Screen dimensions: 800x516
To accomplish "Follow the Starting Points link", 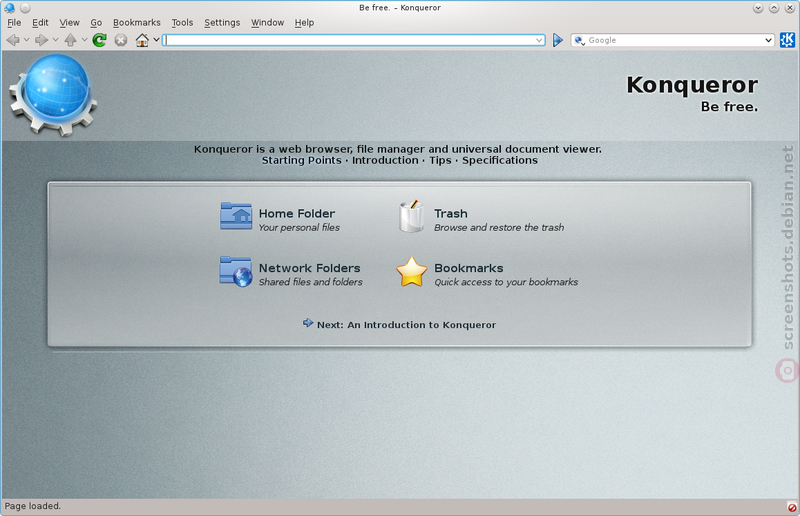I will [x=302, y=160].
